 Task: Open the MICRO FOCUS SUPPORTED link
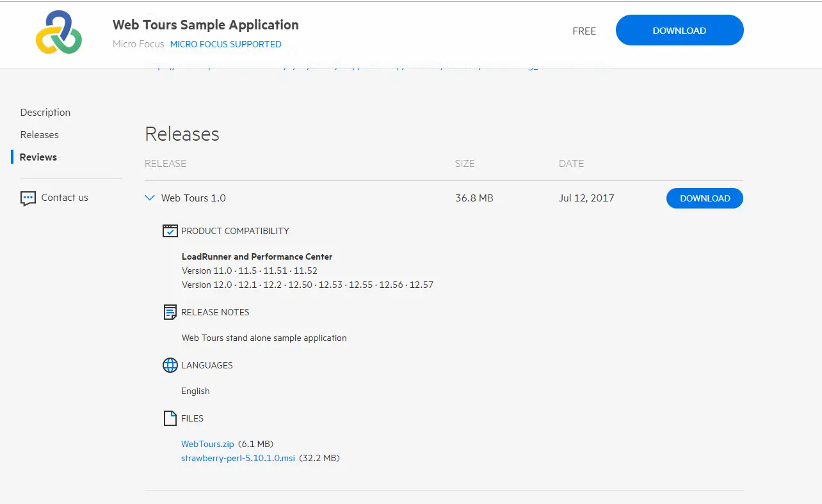click(225, 44)
